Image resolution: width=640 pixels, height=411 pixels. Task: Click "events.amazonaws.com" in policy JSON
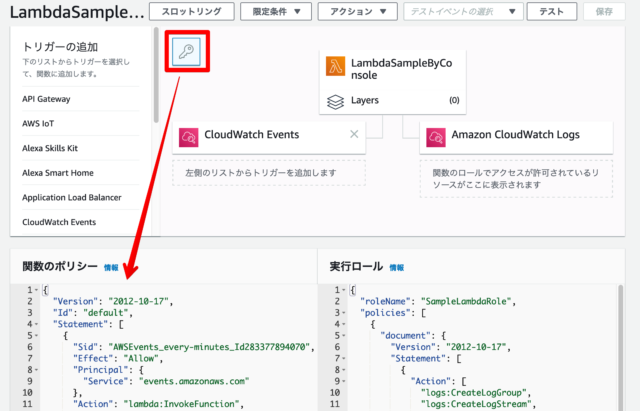(x=194, y=381)
